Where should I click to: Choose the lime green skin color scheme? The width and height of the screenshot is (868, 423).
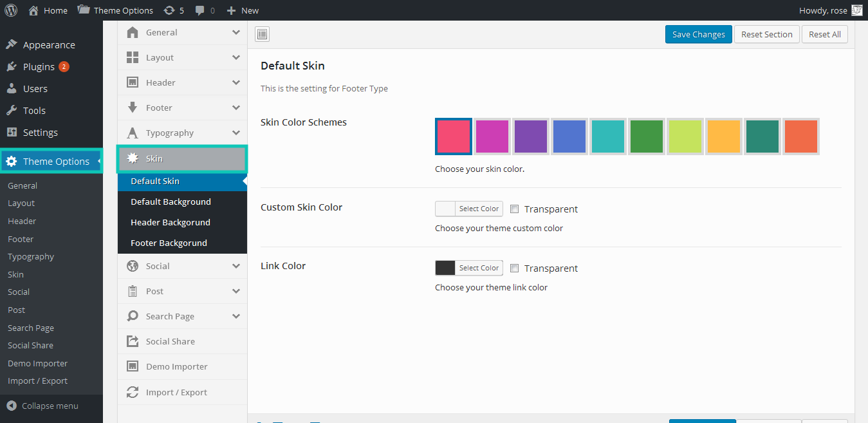[x=685, y=136]
